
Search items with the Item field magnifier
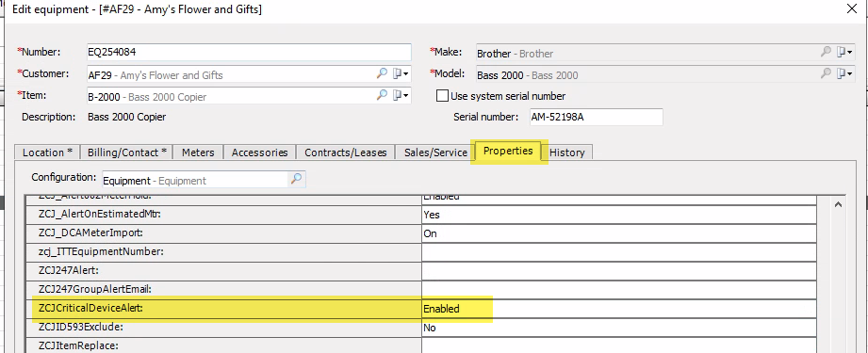[382, 95]
